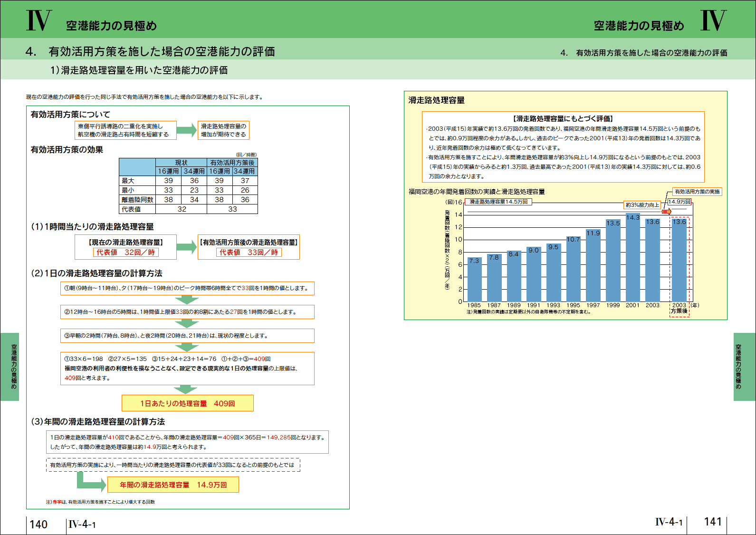The image size is (756, 535).
Task: Click the footnote 注)赤字は、有効活用方策を施すことにより増大する回数
Action: (x=100, y=502)
